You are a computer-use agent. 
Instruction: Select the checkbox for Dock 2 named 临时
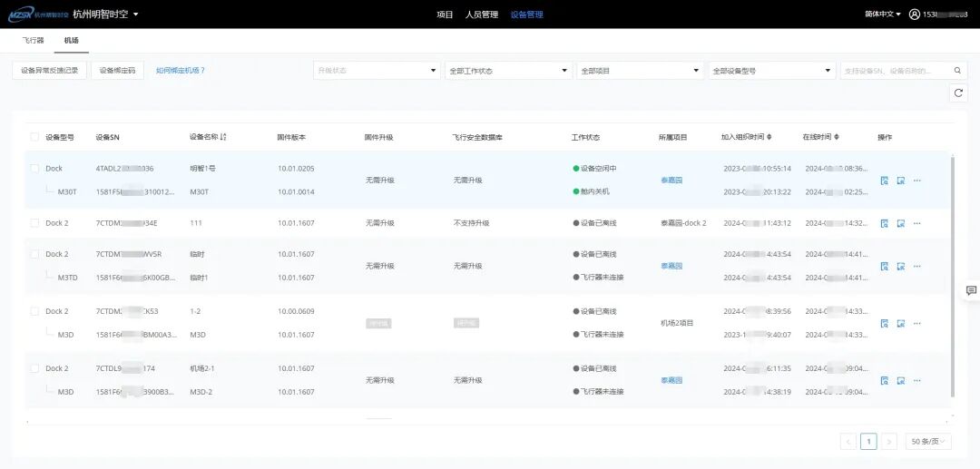(x=34, y=254)
